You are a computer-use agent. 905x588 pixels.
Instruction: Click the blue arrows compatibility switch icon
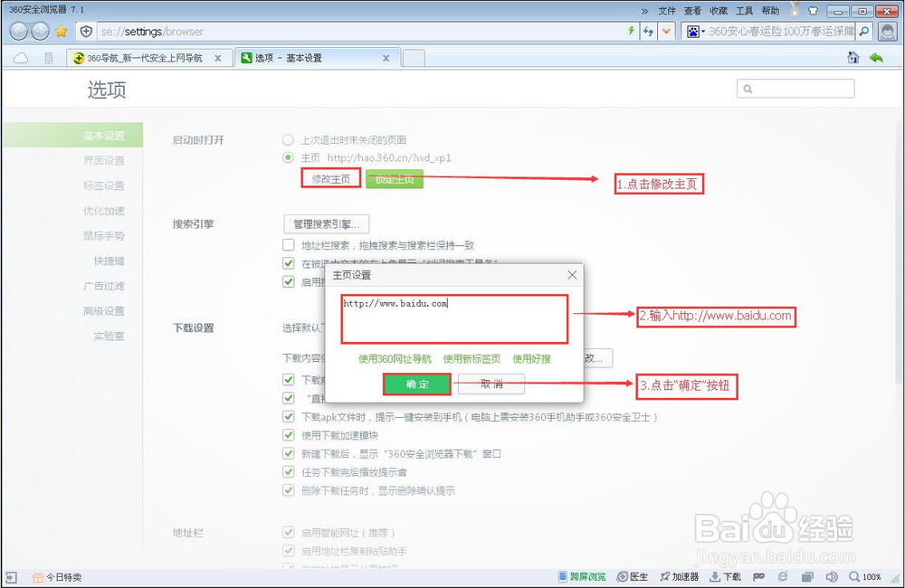649,31
